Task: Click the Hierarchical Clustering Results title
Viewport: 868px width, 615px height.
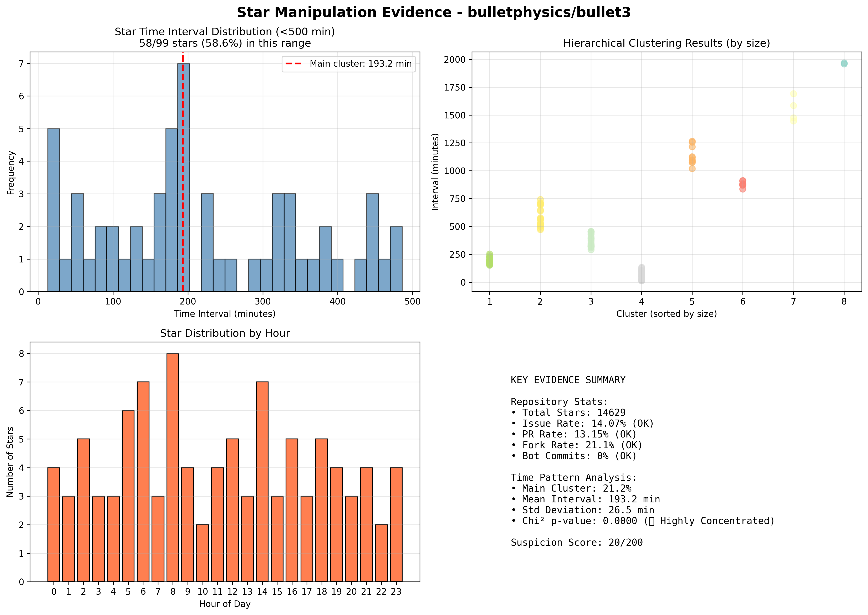Action: tap(667, 43)
